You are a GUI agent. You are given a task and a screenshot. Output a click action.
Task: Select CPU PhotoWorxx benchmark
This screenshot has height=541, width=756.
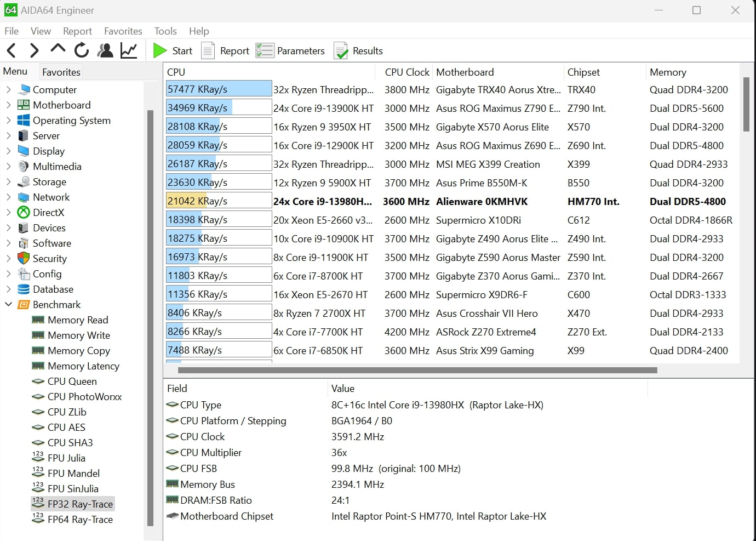[84, 396]
